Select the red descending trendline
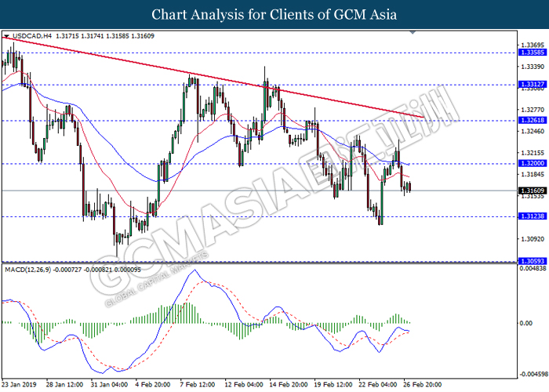Image resolution: width=549 pixels, height=392 pixels. 213,78
